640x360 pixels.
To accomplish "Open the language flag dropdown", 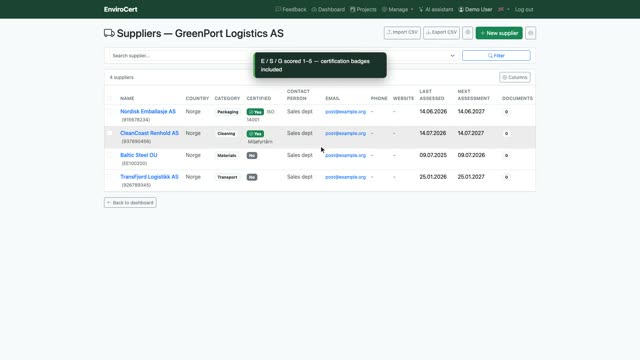I will pyautogui.click(x=504, y=9).
